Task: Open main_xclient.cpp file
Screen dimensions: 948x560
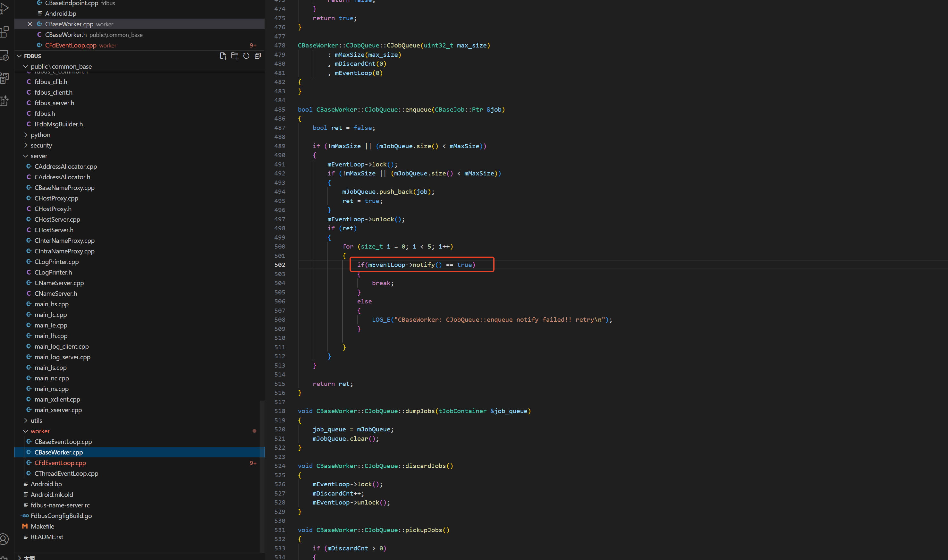Action: [139, 399]
